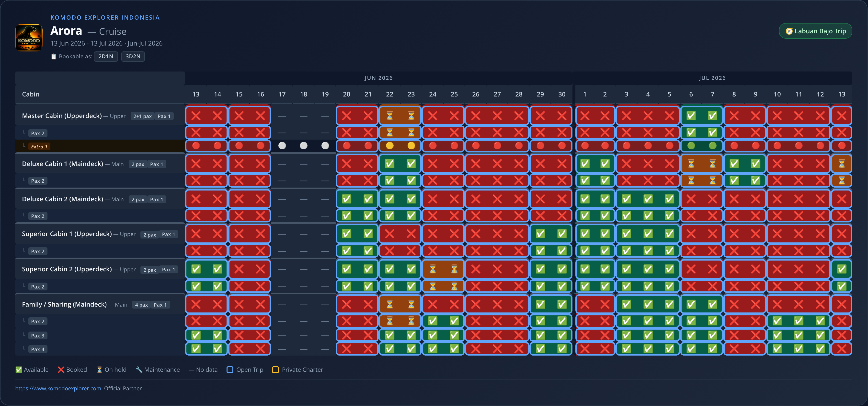868x406 pixels.
Task: Open the Labuan Bajo Trip button
Action: [x=815, y=31]
